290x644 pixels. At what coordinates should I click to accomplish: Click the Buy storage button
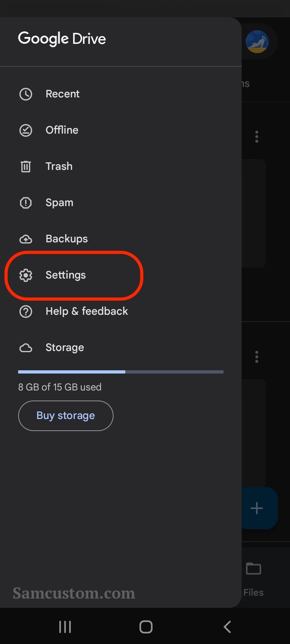[x=66, y=416]
